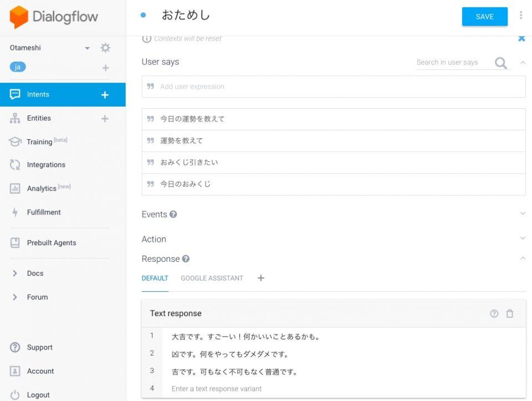Save the intent with SAVE button
The image size is (532, 401).
(484, 16)
